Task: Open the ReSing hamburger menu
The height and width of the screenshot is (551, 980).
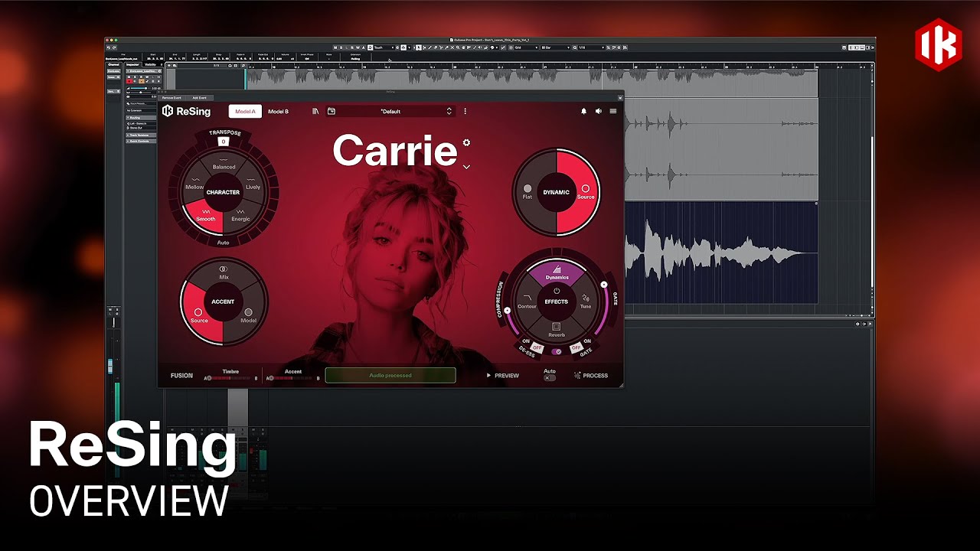Action: 612,111
